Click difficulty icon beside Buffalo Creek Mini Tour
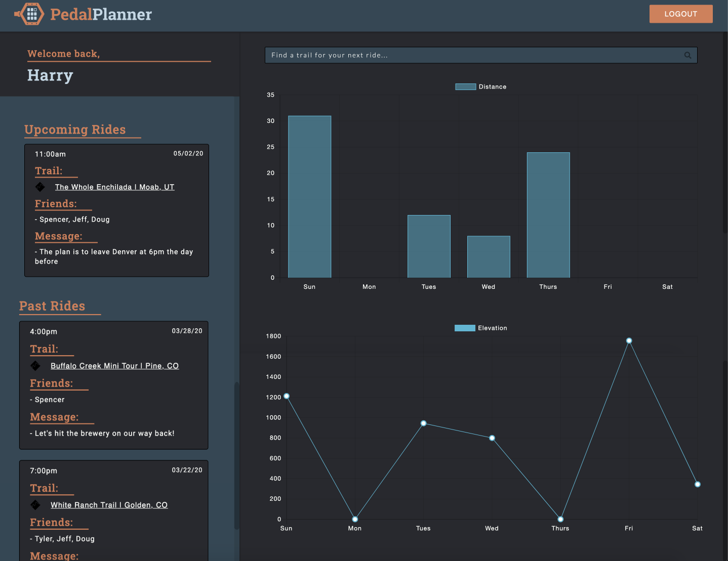The width and height of the screenshot is (728, 561). point(35,365)
